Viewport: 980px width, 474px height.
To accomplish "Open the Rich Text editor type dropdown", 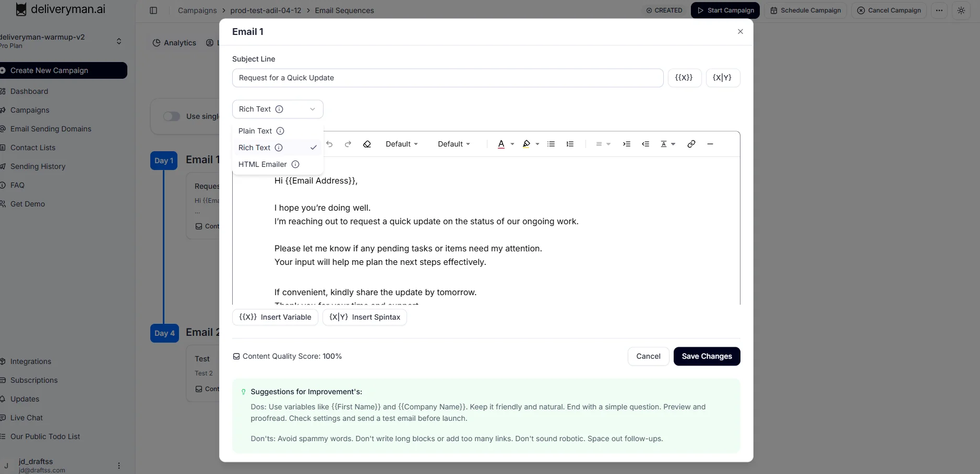I will [278, 109].
